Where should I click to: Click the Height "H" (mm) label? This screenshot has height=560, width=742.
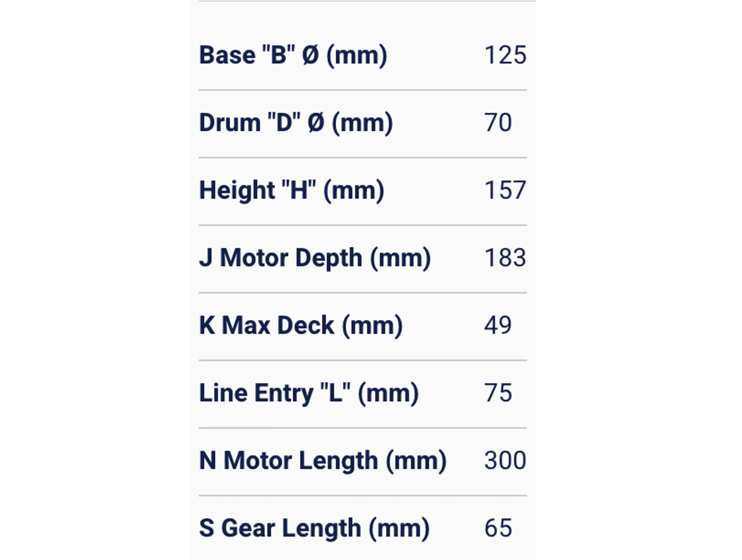click(292, 190)
